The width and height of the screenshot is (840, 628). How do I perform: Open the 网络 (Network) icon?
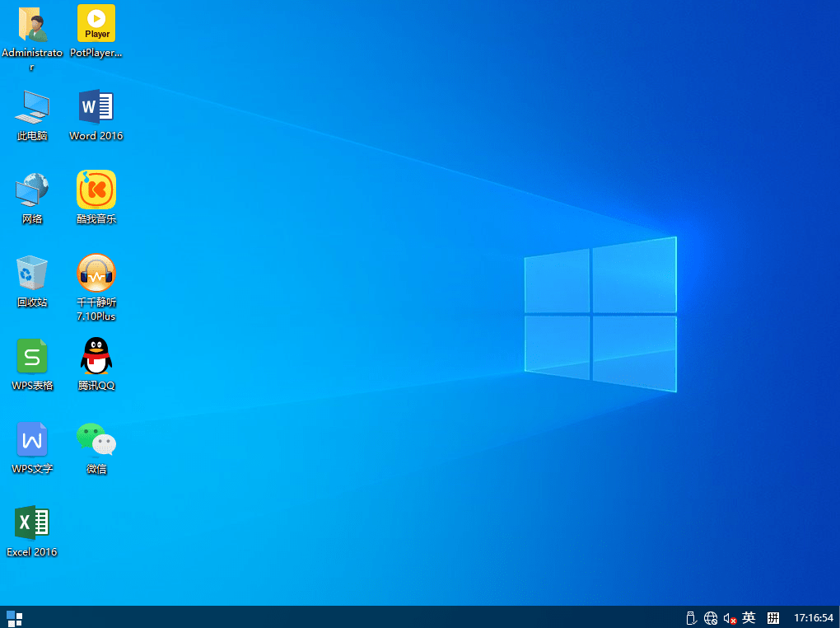32,190
